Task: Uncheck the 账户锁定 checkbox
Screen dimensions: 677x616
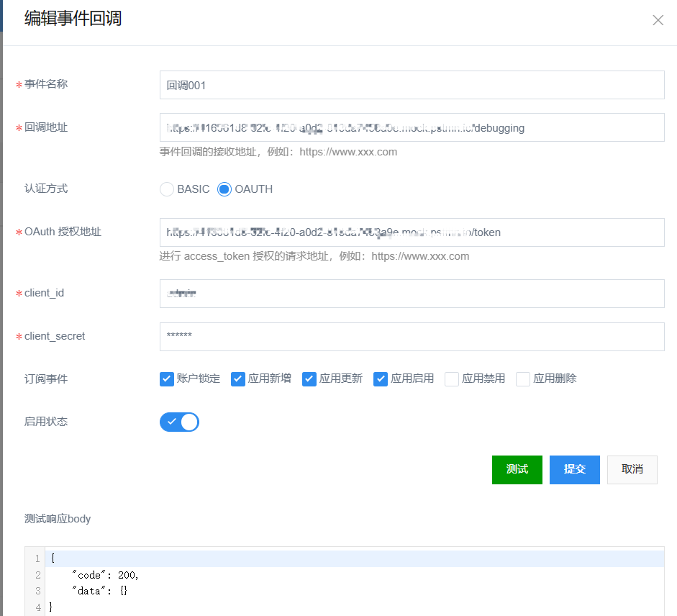Action: [167, 379]
